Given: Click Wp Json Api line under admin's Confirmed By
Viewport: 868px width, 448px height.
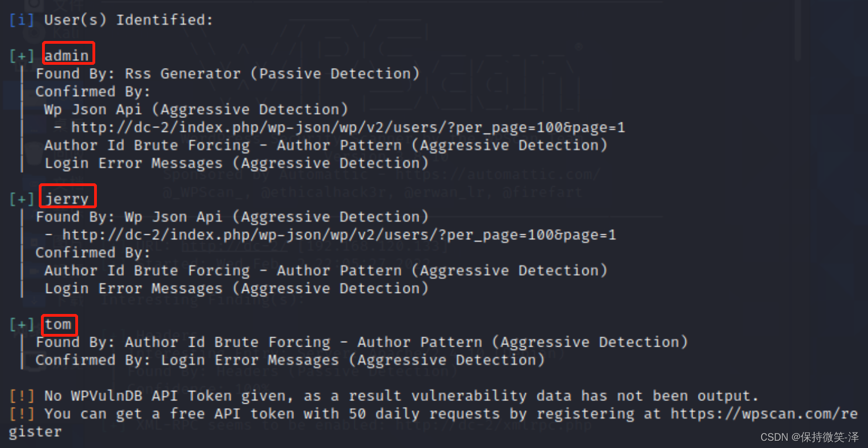Looking at the screenshot, I should pyautogui.click(x=196, y=110).
